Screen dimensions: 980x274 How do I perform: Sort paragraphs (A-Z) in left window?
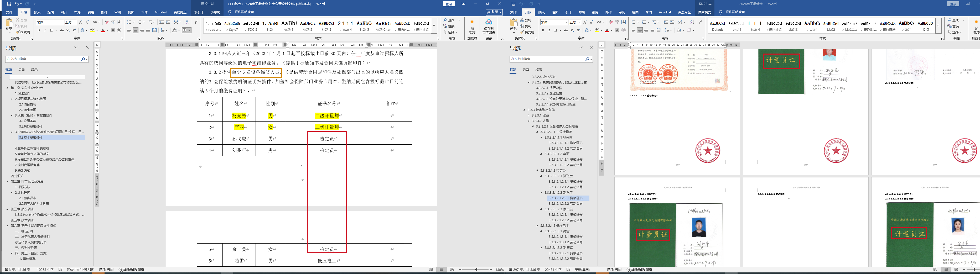click(188, 22)
